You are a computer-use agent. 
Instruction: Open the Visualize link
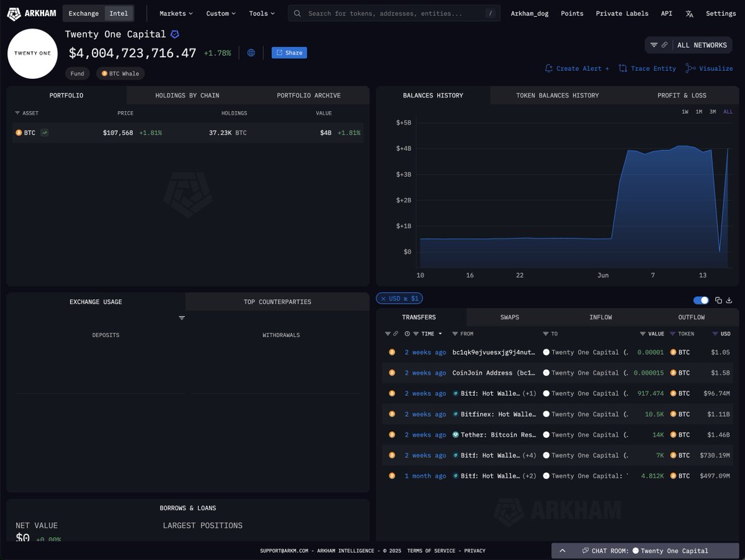(x=709, y=68)
